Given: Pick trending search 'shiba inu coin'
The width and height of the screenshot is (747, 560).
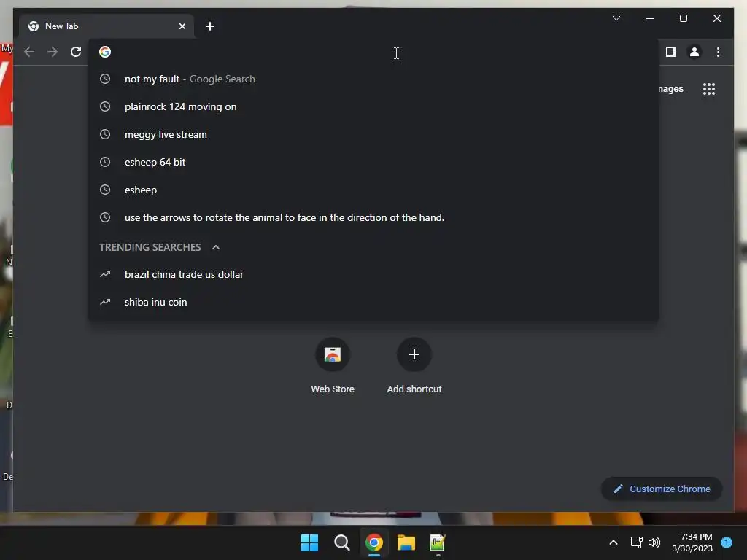Looking at the screenshot, I should [373, 302].
